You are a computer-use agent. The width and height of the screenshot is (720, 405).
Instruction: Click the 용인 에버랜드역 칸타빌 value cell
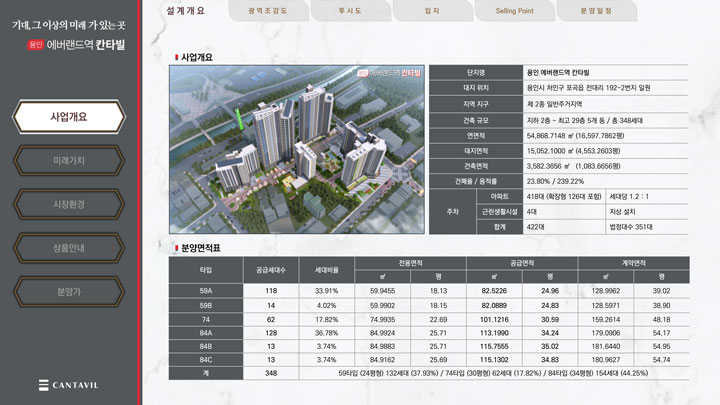[605, 73]
